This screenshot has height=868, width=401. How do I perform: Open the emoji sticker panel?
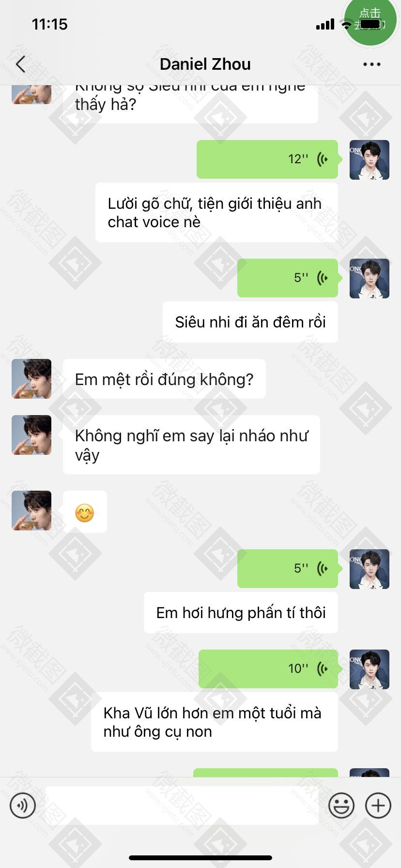coord(341,806)
